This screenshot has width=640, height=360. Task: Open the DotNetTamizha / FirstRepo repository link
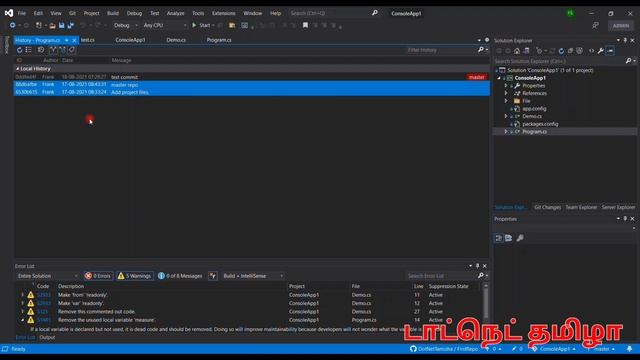point(444,349)
